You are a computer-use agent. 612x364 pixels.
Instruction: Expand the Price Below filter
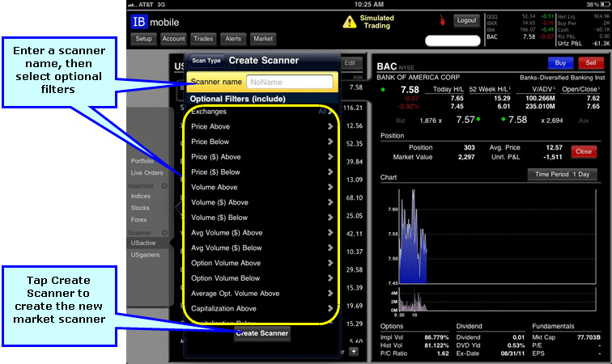click(261, 142)
